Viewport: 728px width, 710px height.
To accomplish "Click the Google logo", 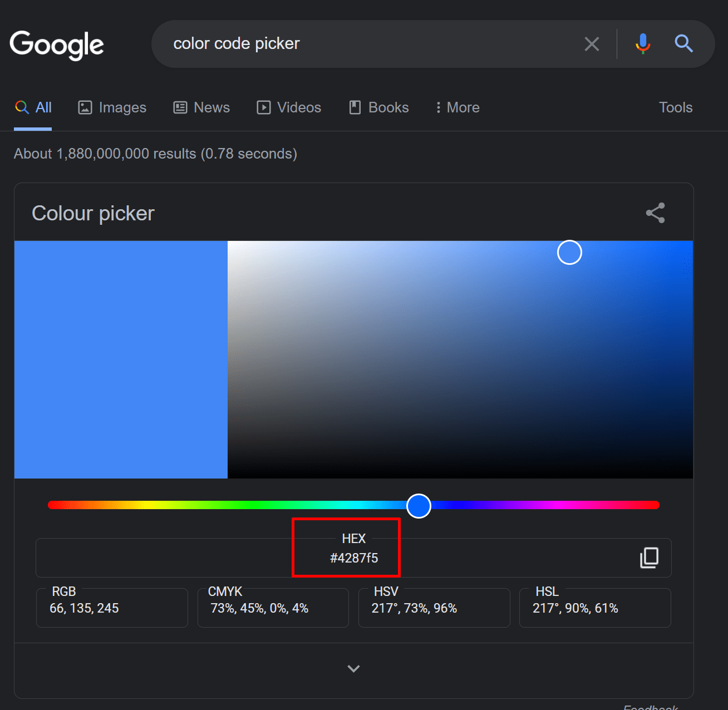I will click(x=57, y=45).
